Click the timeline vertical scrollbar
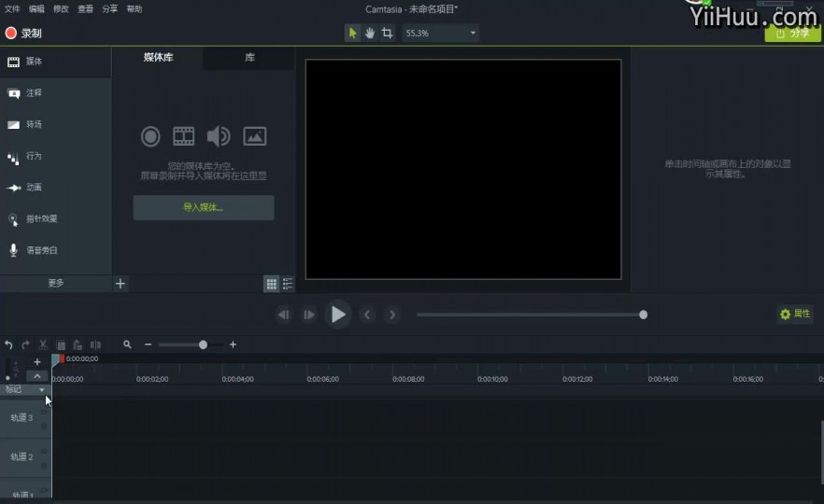824x504 pixels. click(821, 452)
